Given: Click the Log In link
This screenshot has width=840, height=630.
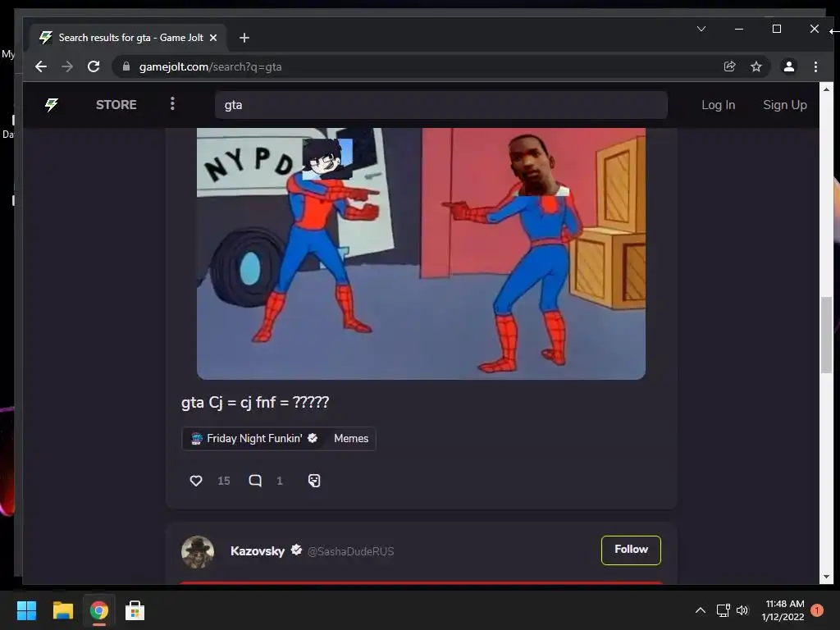Looking at the screenshot, I should pyautogui.click(x=718, y=105).
